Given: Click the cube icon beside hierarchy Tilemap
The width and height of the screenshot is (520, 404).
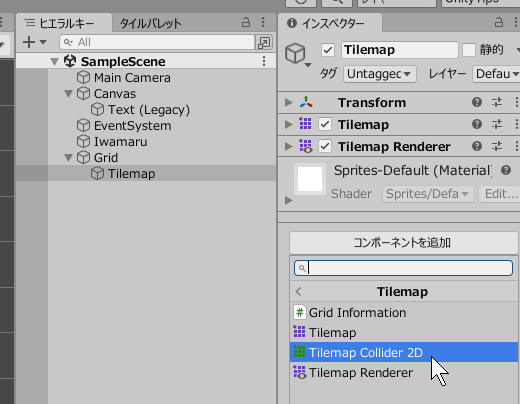Looking at the screenshot, I should [x=97, y=174].
